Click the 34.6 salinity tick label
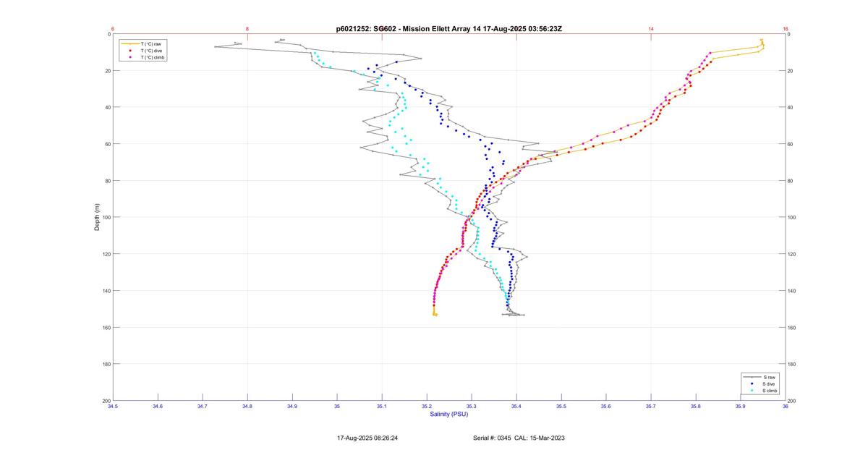 (x=158, y=406)
